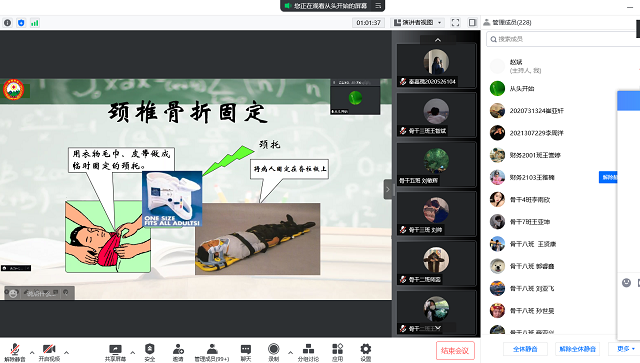Click smiley icon on slide annotation toolbar
This screenshot has width=640, height=363.
tap(13, 293)
